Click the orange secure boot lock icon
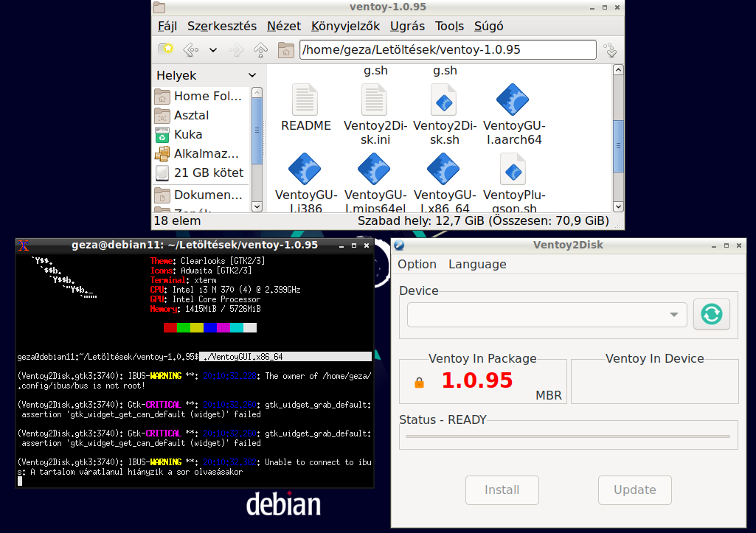This screenshot has width=756, height=533. [420, 383]
